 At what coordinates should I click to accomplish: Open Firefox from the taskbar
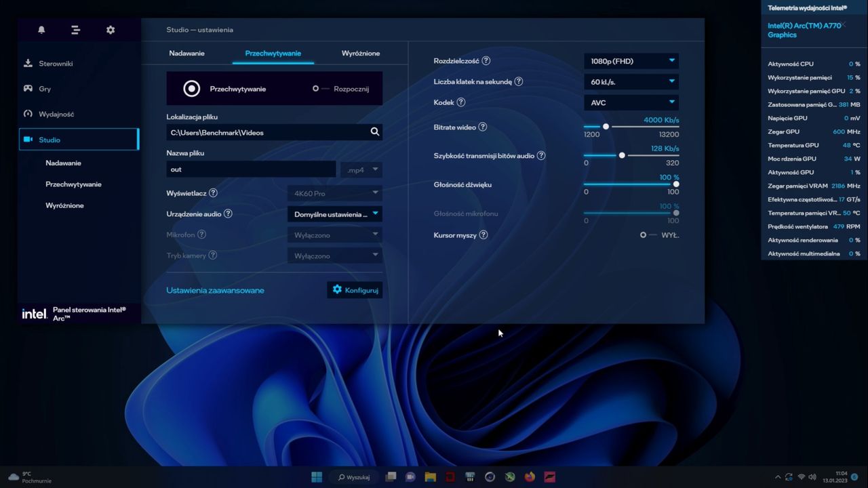point(530,477)
